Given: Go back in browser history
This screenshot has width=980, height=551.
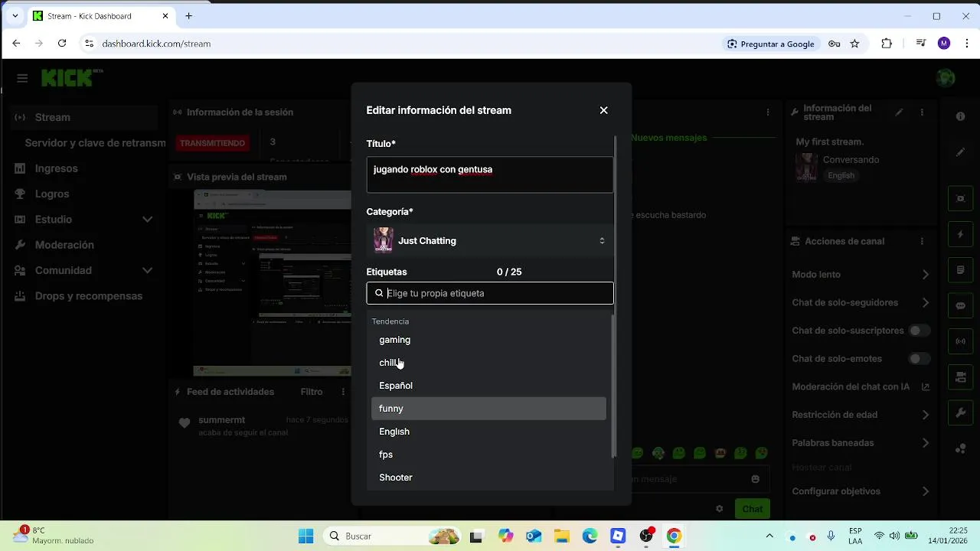Looking at the screenshot, I should pyautogui.click(x=16, y=44).
